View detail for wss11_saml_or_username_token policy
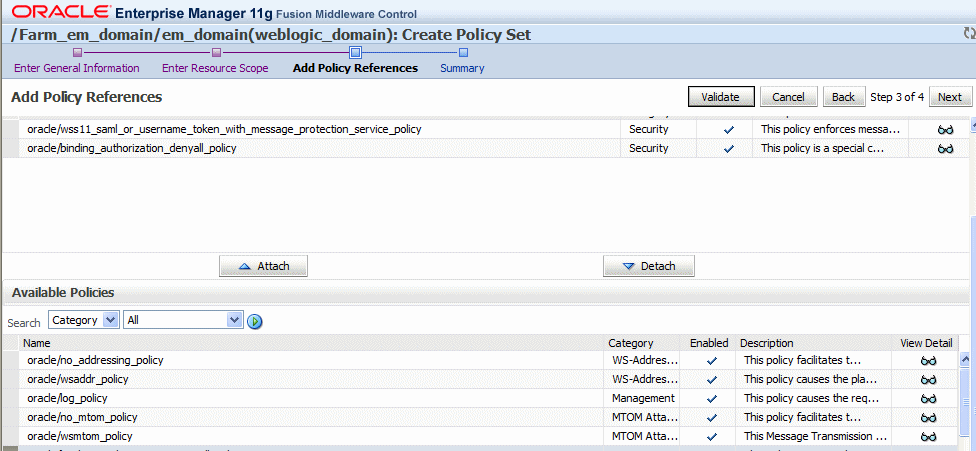Viewport: 976px width, 451px height. click(x=946, y=130)
